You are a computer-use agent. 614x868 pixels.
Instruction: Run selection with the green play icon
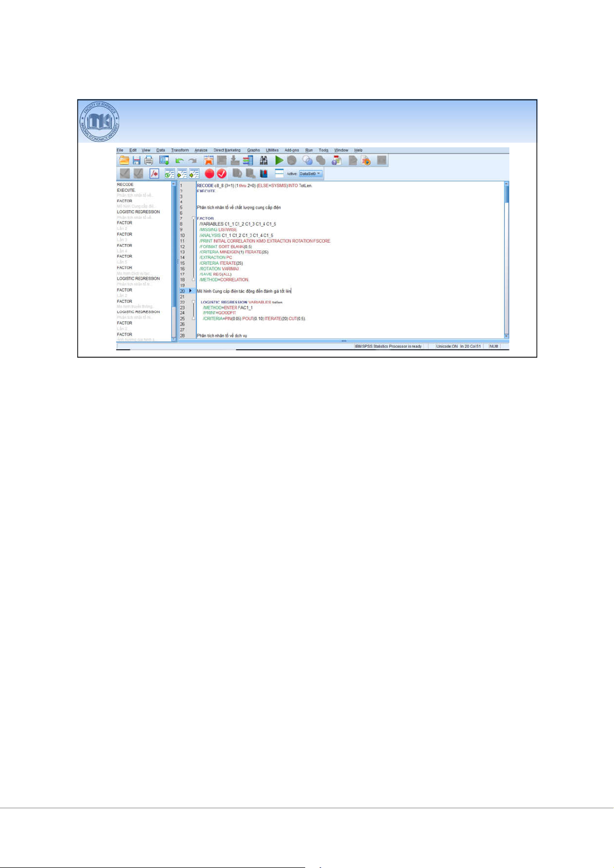(x=279, y=160)
